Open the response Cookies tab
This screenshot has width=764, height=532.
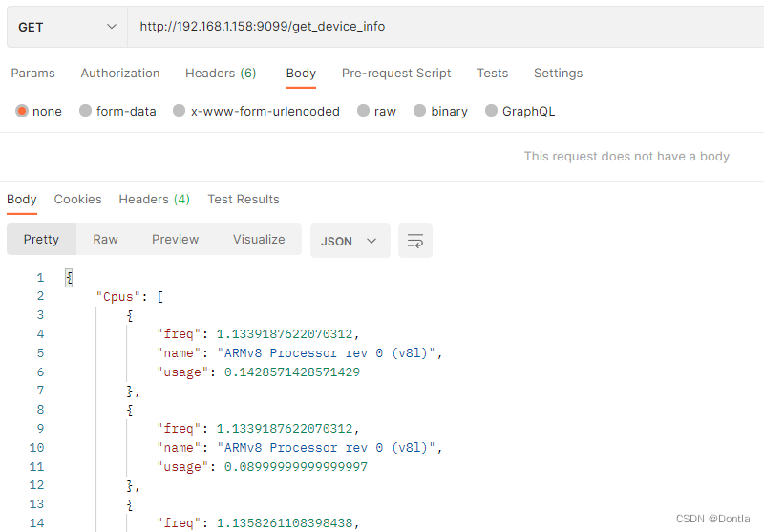[x=77, y=200]
